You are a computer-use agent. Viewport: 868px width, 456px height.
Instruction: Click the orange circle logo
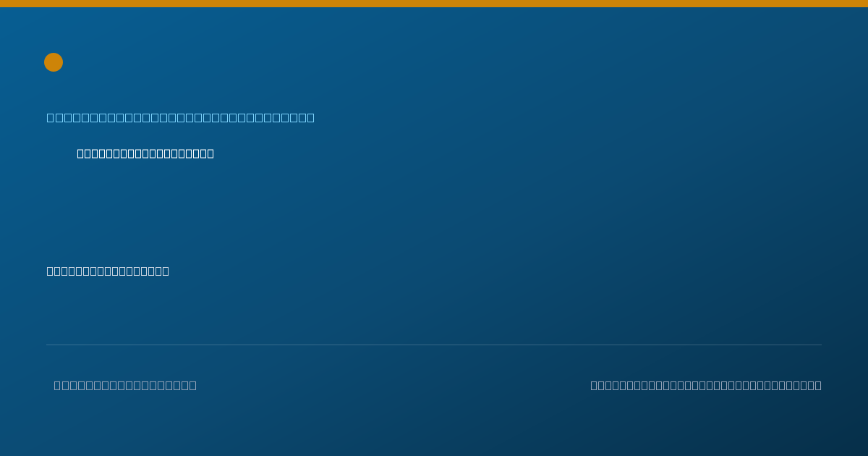pos(54,62)
